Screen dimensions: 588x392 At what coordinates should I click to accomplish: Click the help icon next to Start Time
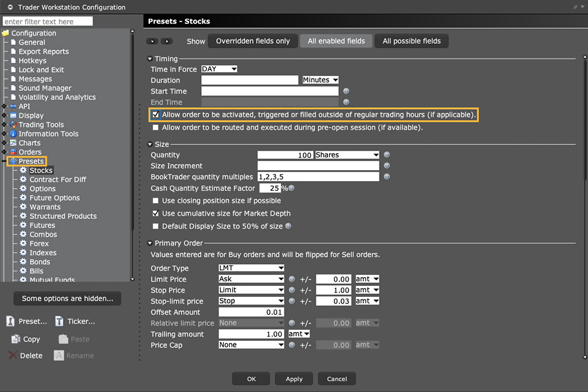click(346, 91)
